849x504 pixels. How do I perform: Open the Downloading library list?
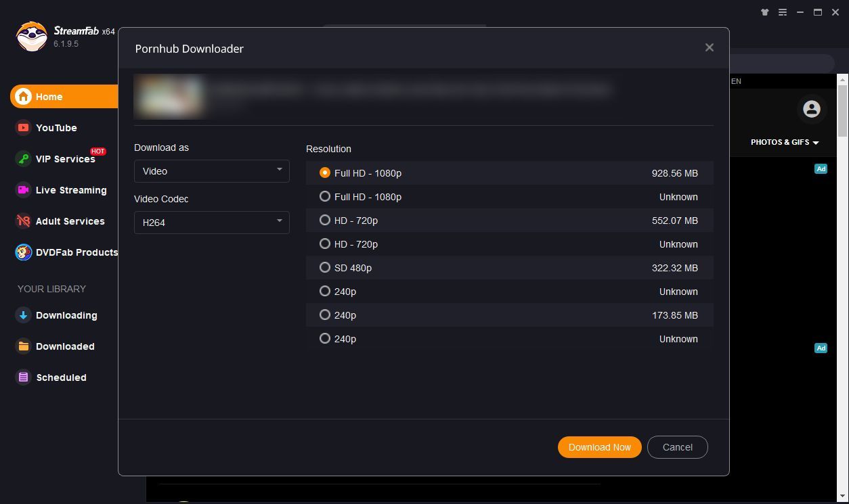point(66,315)
